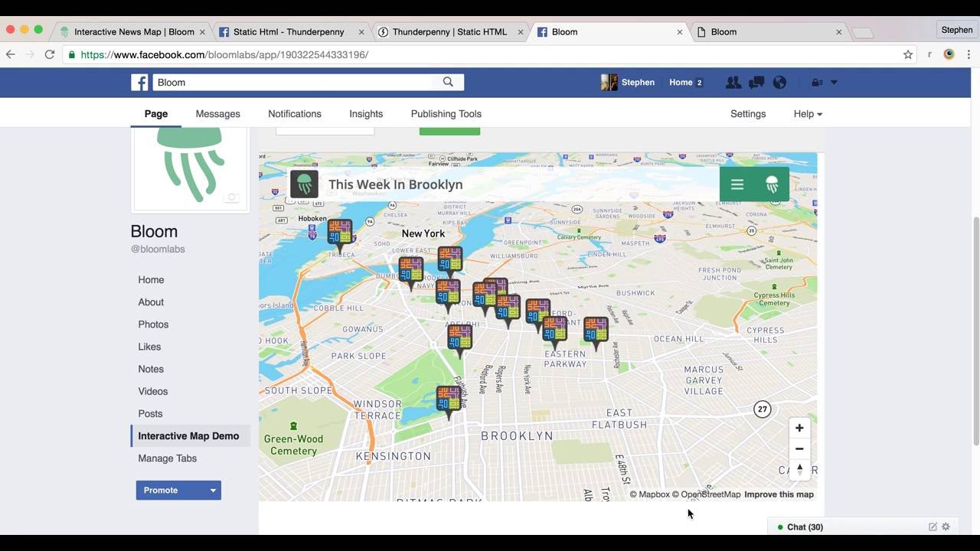Zoom in on the map
Viewport: 980px width, 551px height.
point(799,428)
